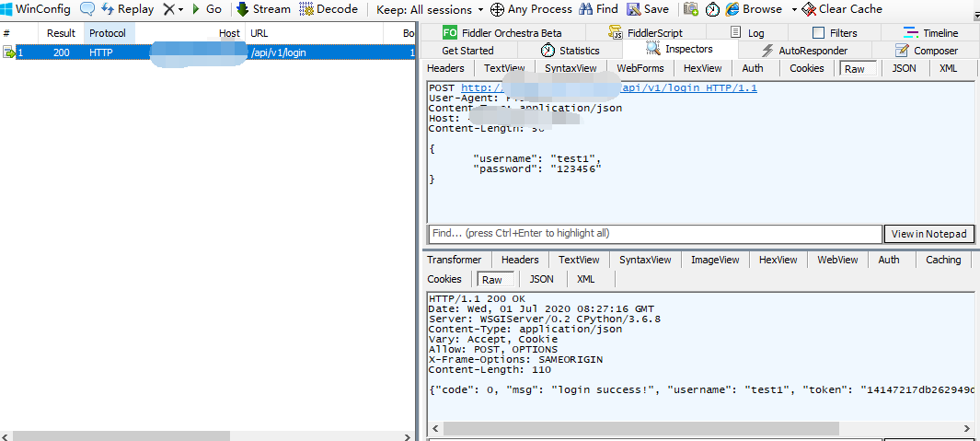
Task: Replay the selected session
Action: (126, 9)
